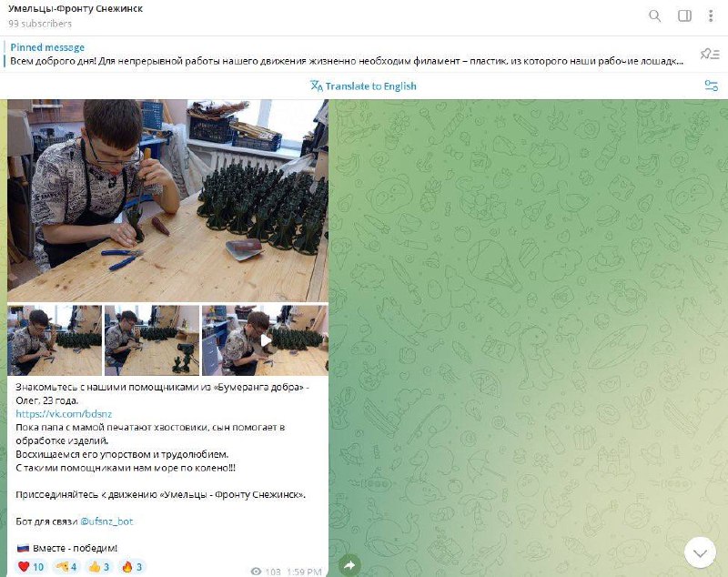Open the large photo of worker at table
This screenshot has height=577, width=728.
point(167,200)
